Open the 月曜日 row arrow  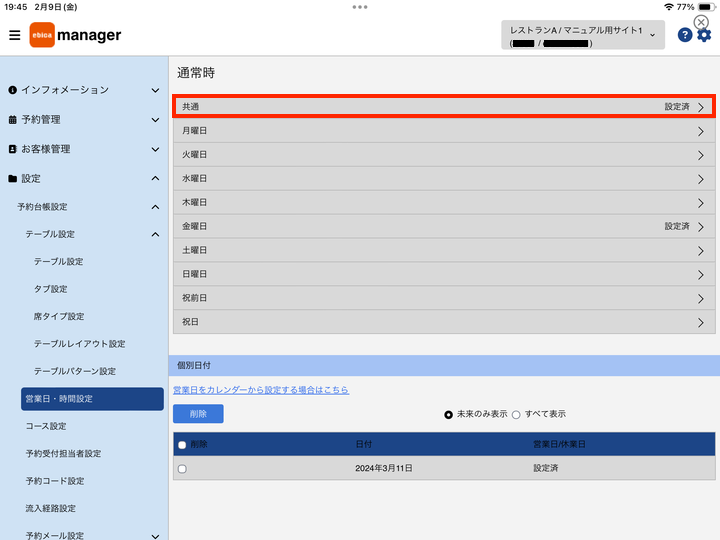click(x=701, y=131)
